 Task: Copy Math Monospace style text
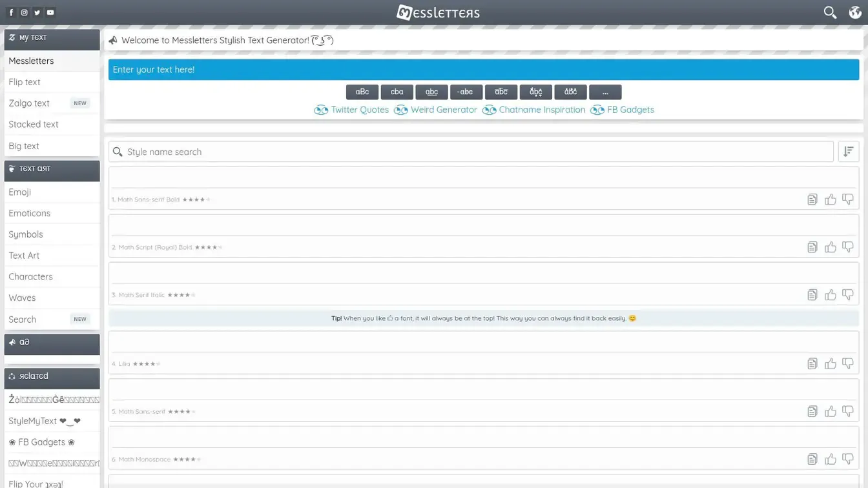[812, 460]
